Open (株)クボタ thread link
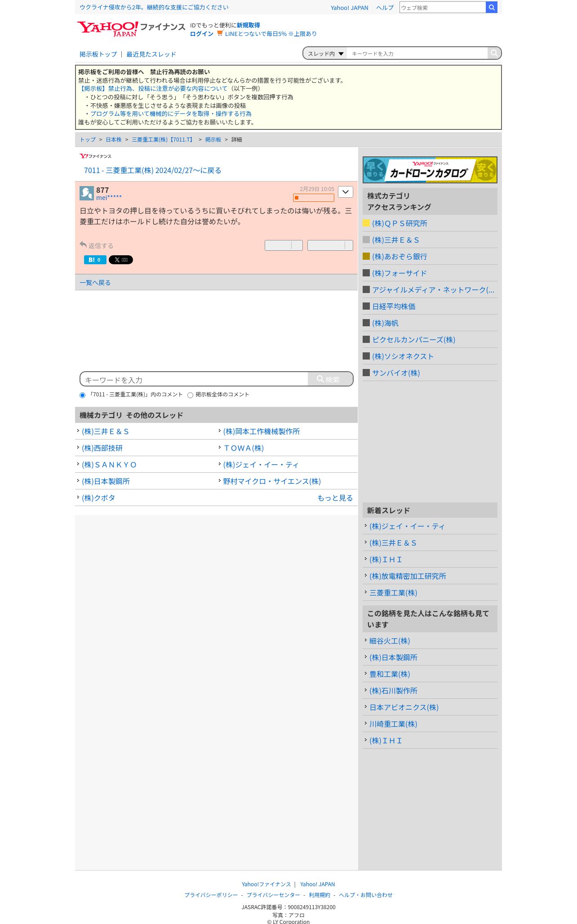Viewport: 577px width, 924px height. coord(98,498)
